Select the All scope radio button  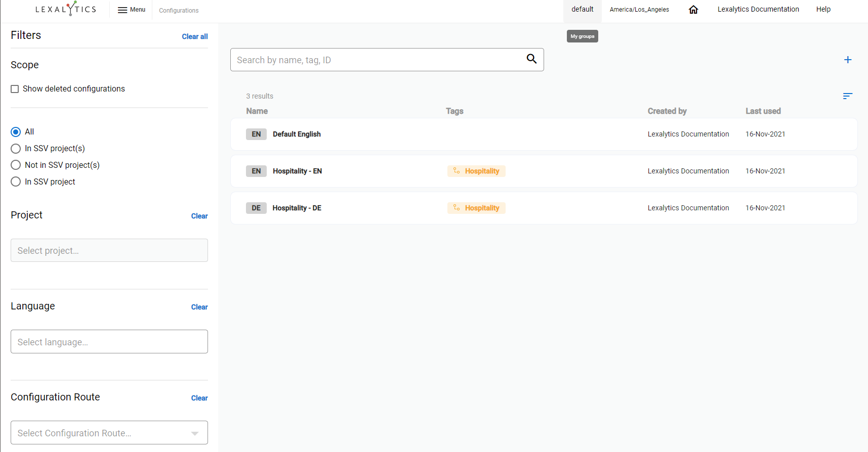(x=16, y=132)
